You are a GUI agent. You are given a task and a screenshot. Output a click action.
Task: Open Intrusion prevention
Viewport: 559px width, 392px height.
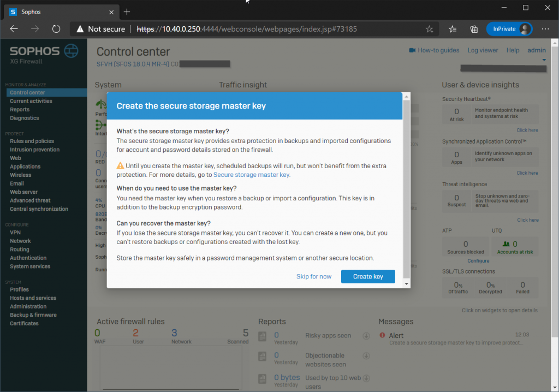34,150
